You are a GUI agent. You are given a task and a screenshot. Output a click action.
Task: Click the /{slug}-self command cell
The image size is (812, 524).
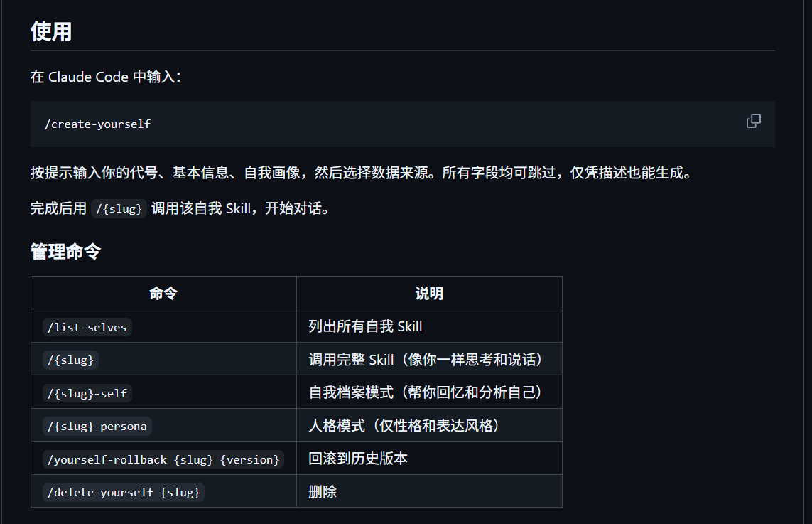(87, 392)
